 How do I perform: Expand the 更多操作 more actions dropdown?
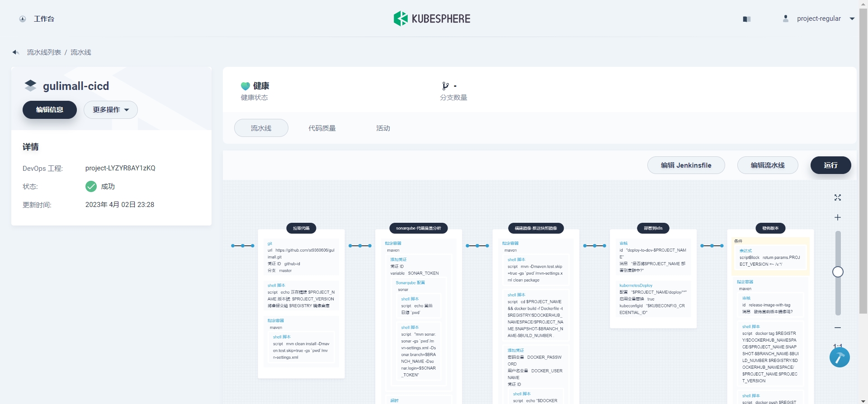pyautogui.click(x=111, y=110)
